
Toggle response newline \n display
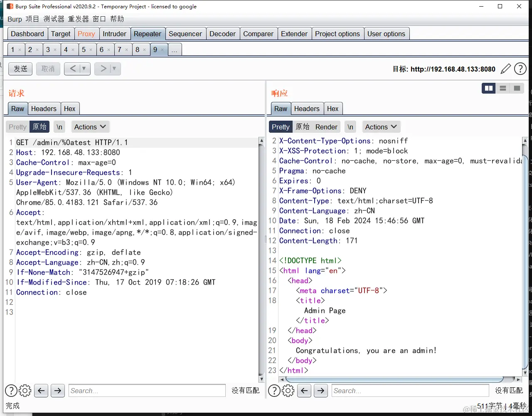pyautogui.click(x=351, y=127)
